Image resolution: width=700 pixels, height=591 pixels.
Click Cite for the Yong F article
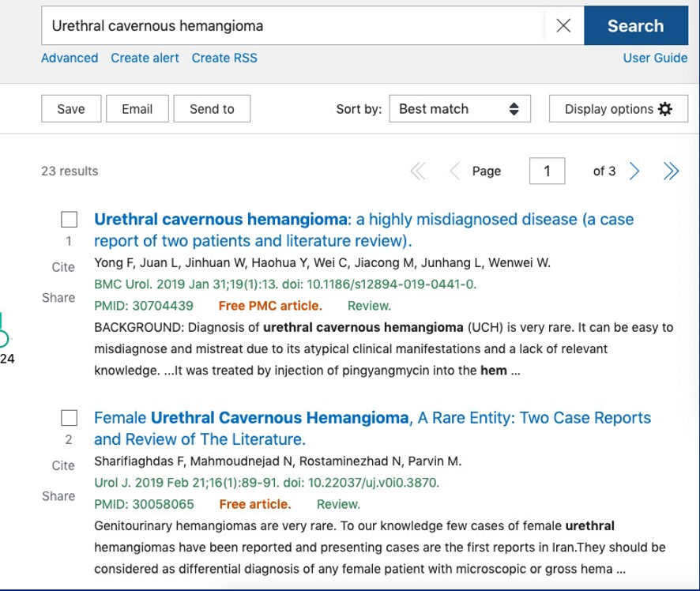pyautogui.click(x=63, y=267)
